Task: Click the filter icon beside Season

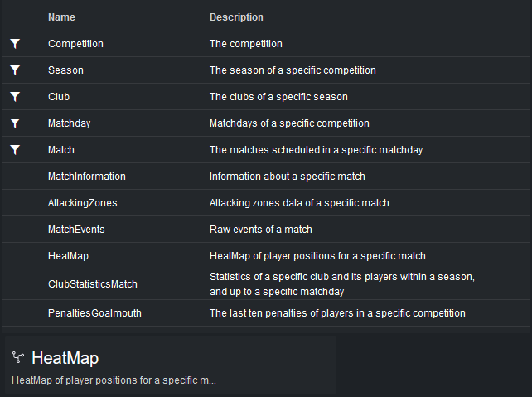Action: point(15,70)
